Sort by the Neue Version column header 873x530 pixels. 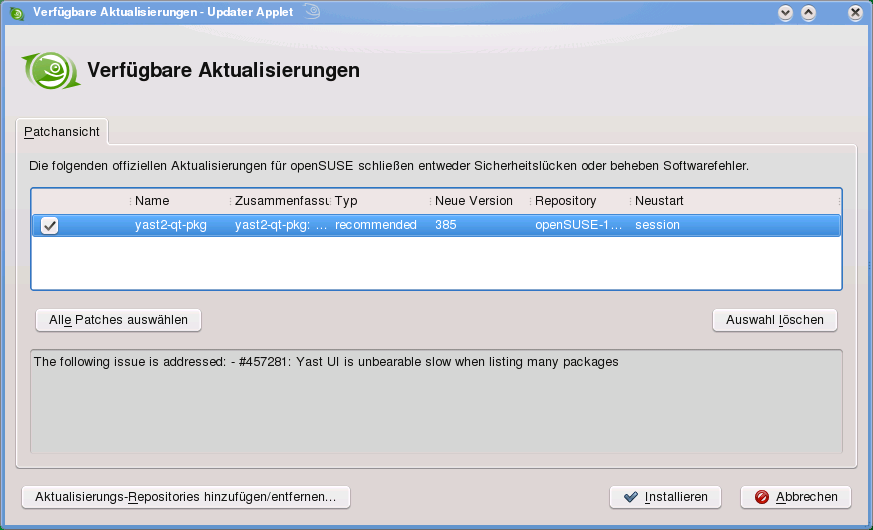pos(480,201)
